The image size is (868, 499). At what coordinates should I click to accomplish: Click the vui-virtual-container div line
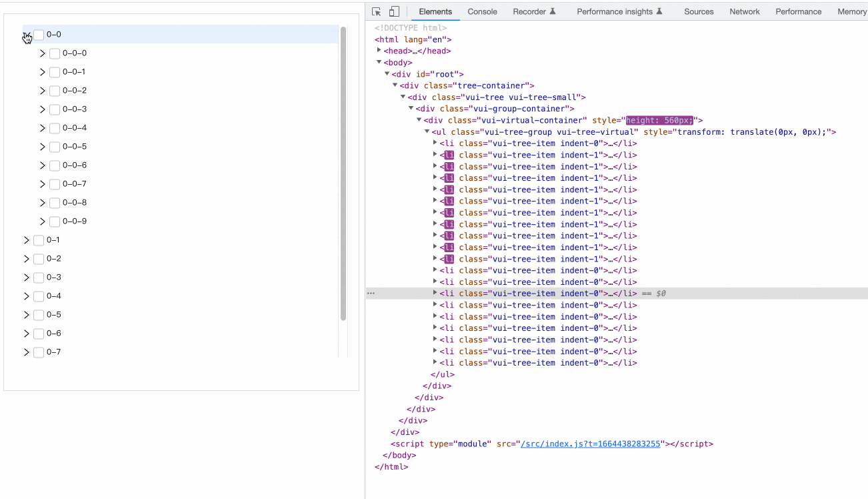click(563, 120)
